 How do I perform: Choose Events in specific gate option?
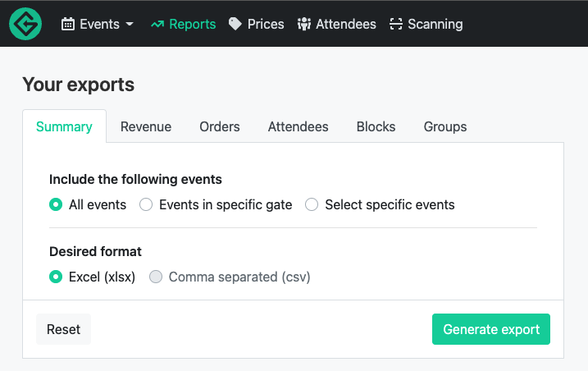pyautogui.click(x=146, y=204)
